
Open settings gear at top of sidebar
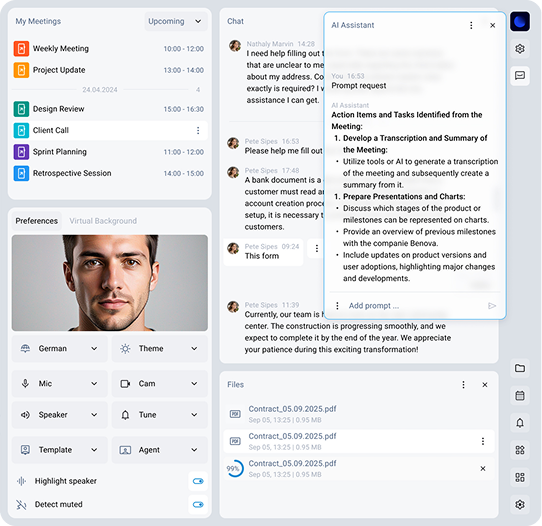coord(520,49)
